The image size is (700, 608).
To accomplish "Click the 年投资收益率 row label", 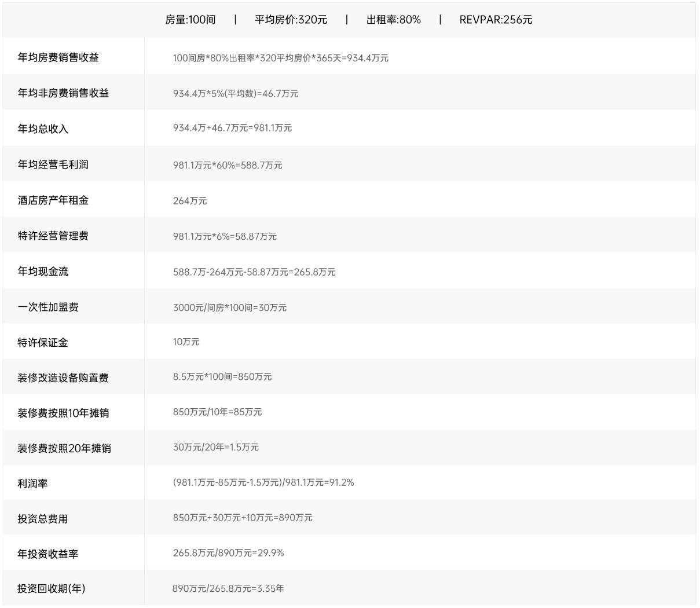I will 48,554.
